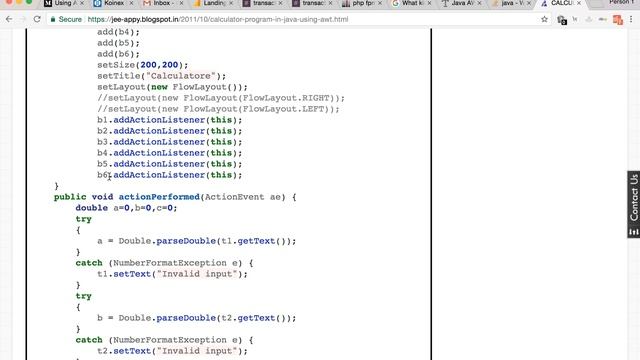Reload the page with the refresh icon
The width and height of the screenshot is (640, 360).
pyautogui.click(x=37, y=19)
